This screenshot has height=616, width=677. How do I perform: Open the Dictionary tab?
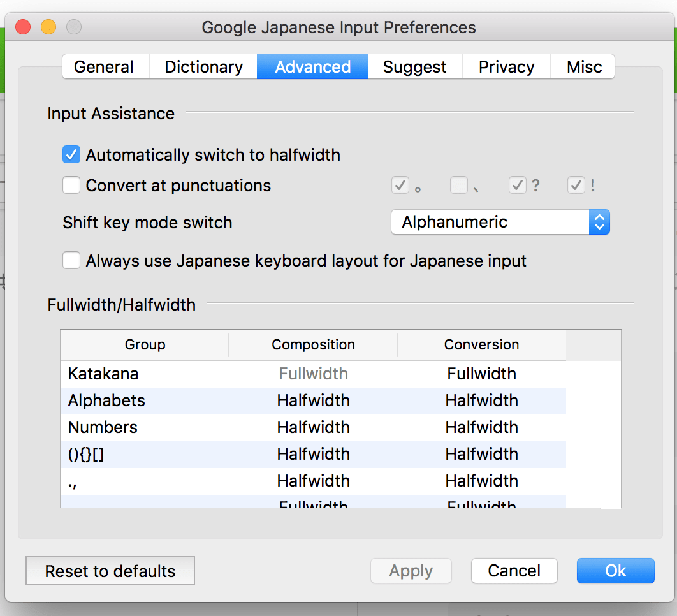pos(203,66)
